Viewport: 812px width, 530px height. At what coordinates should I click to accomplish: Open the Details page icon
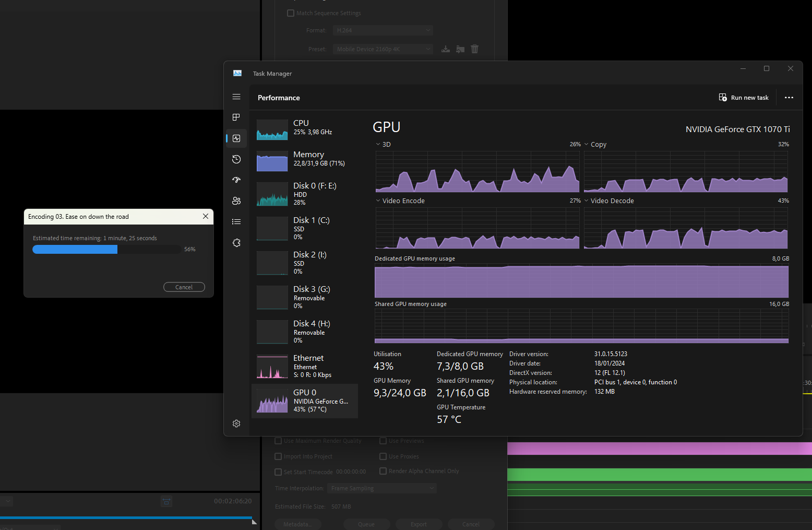tap(236, 222)
